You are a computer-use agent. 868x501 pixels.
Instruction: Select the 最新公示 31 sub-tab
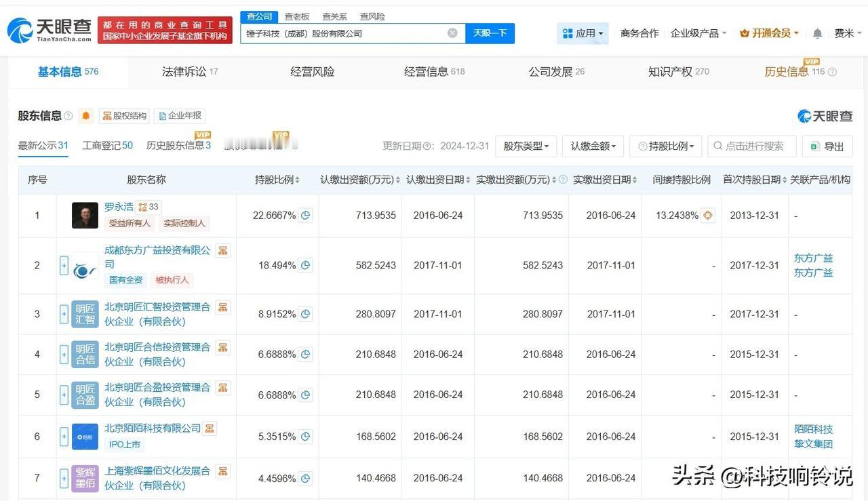point(43,146)
